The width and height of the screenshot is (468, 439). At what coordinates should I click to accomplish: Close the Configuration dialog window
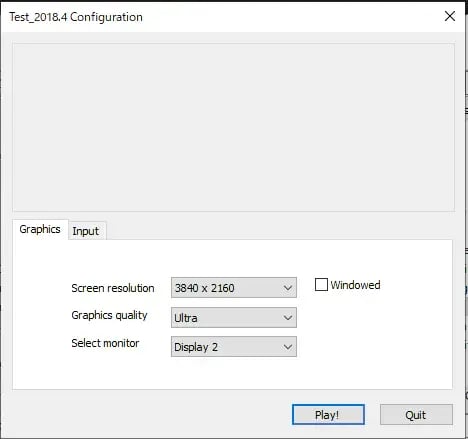450,16
